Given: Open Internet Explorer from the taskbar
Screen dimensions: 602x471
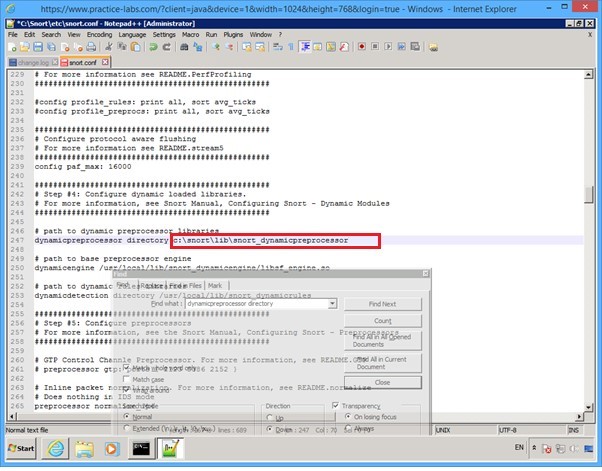Looking at the screenshot, I should coord(55,448).
